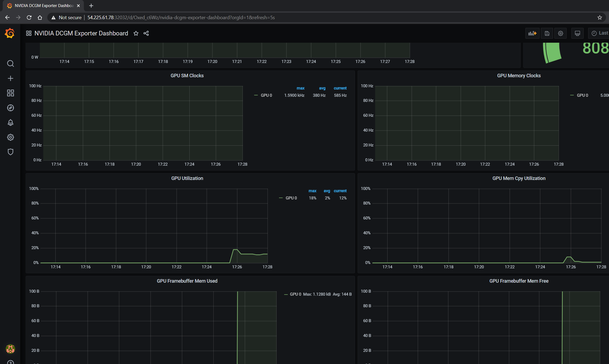The image size is (609, 364).
Task: Open the Server Admin shield icon
Action: click(10, 152)
